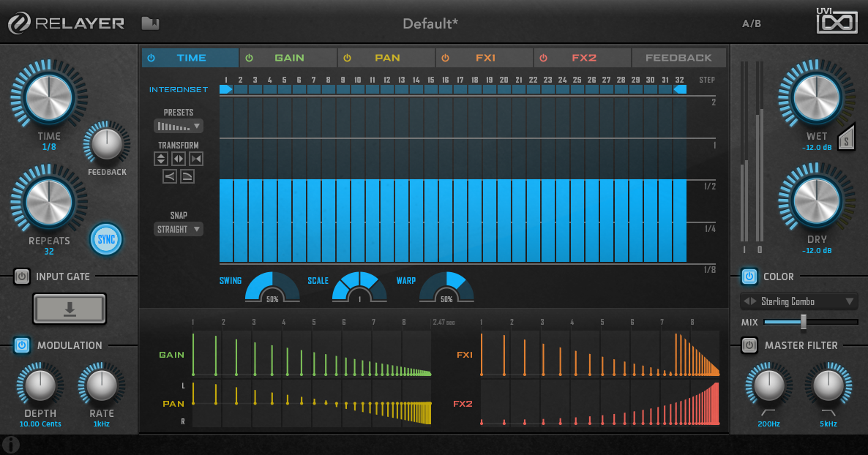Apply the vertical flip transform icon
This screenshot has width=868, height=455.
(x=160, y=159)
